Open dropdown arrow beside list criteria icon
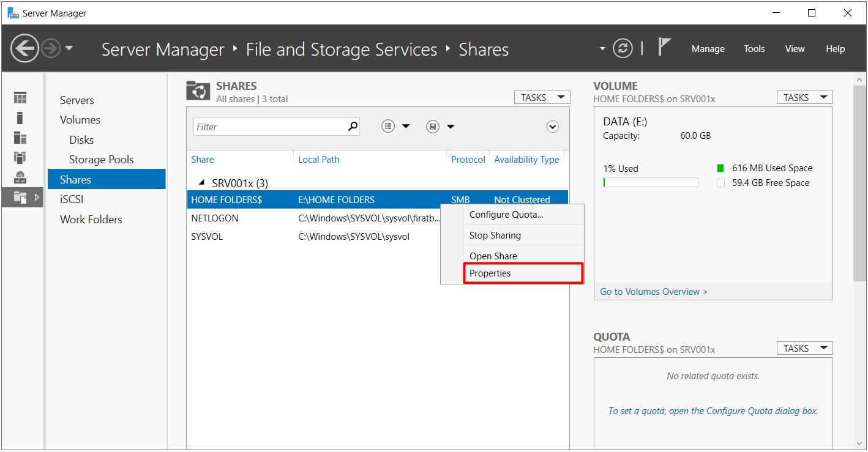Viewport: 868px width, 452px height. (406, 127)
